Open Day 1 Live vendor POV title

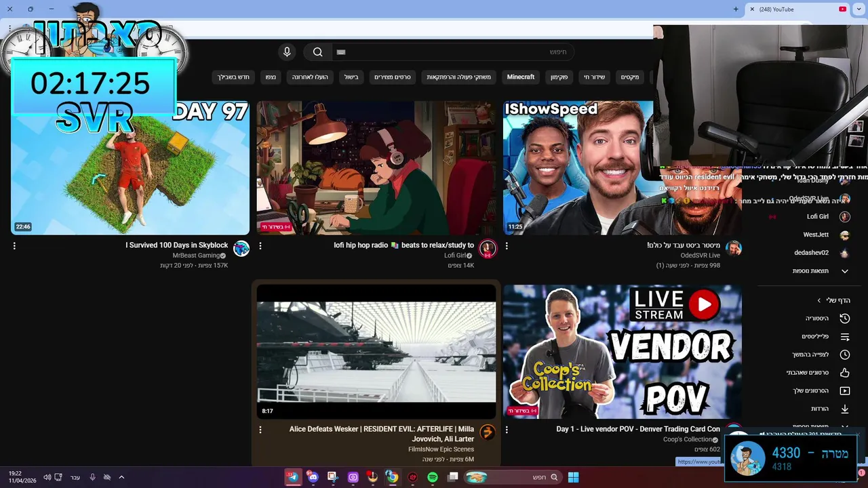(x=638, y=429)
